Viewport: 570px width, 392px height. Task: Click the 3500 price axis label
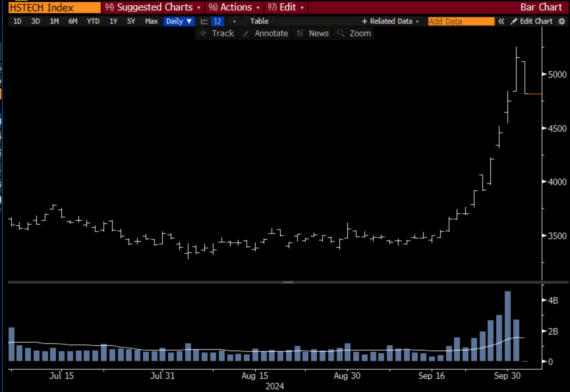(x=557, y=236)
